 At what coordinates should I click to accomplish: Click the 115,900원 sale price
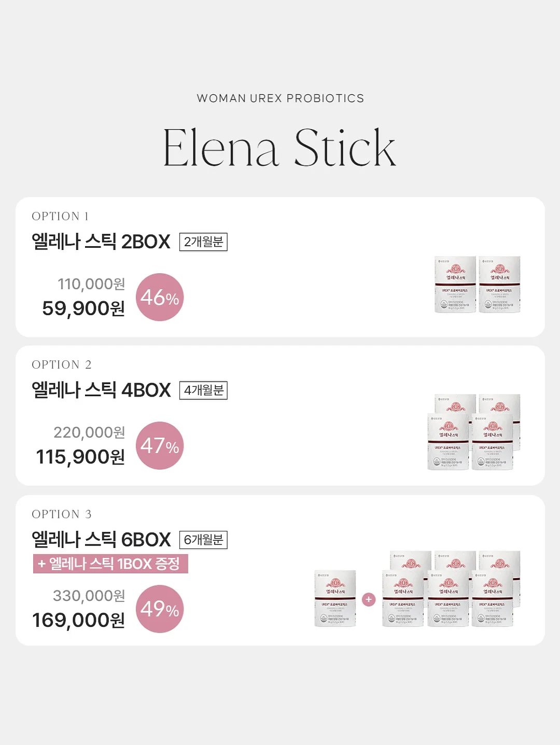[80, 457]
